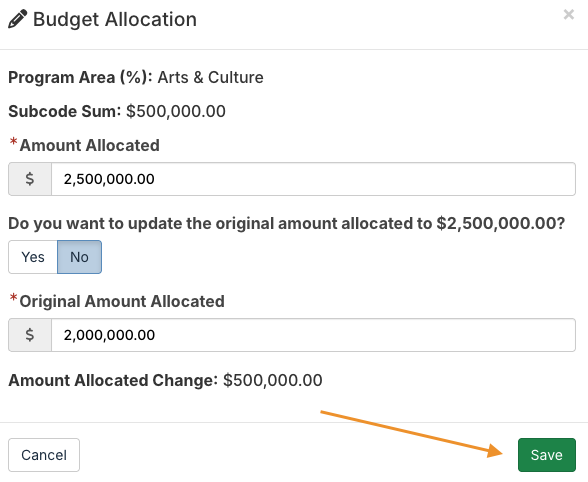This screenshot has height=482, width=588.
Task: Click the Subcode Sum $500,000.00 value
Action: pos(176,111)
